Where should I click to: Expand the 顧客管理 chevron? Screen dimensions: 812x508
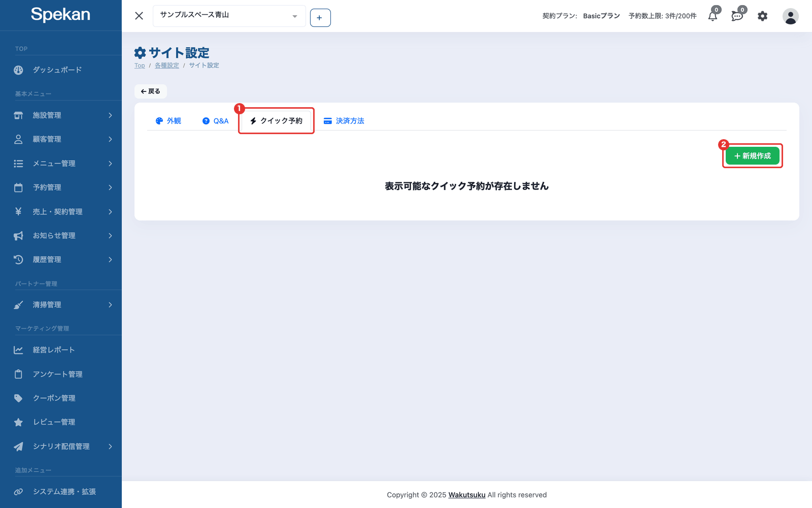(x=110, y=139)
